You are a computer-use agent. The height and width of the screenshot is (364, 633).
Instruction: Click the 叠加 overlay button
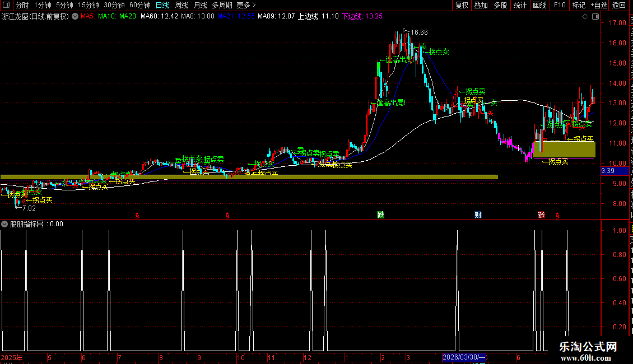point(481,5)
